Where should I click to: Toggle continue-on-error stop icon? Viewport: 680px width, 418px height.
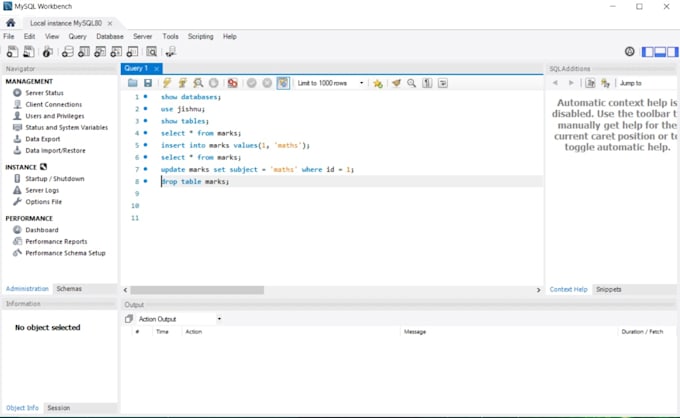coord(232,83)
